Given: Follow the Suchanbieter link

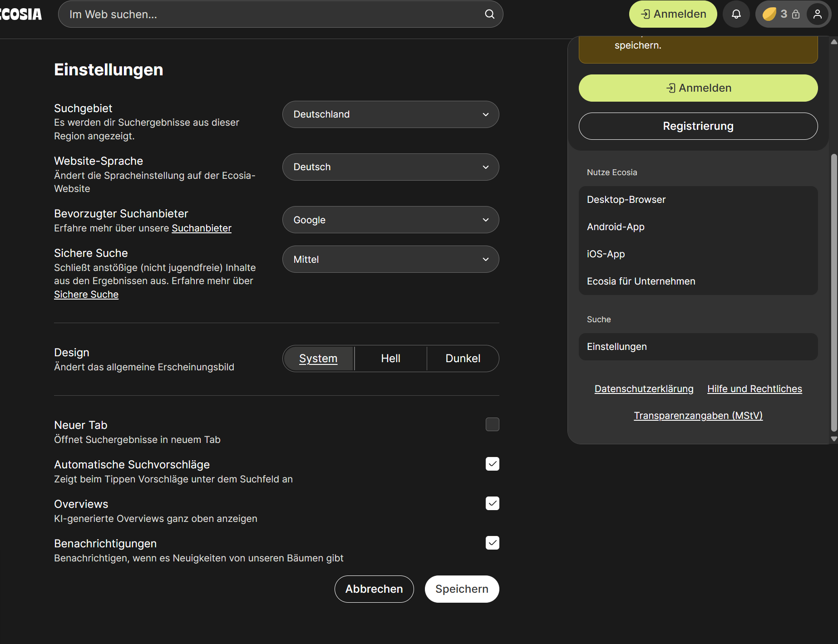Looking at the screenshot, I should [x=202, y=228].
